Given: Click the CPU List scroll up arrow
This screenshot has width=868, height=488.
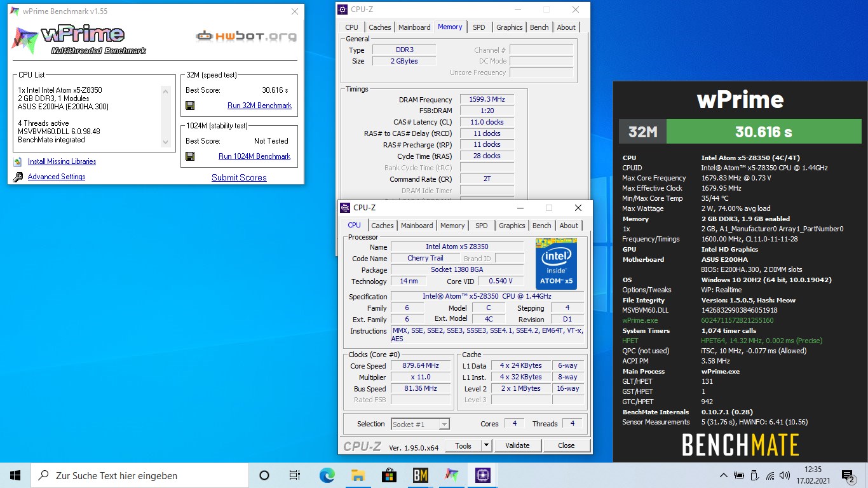Looking at the screenshot, I should (x=165, y=91).
